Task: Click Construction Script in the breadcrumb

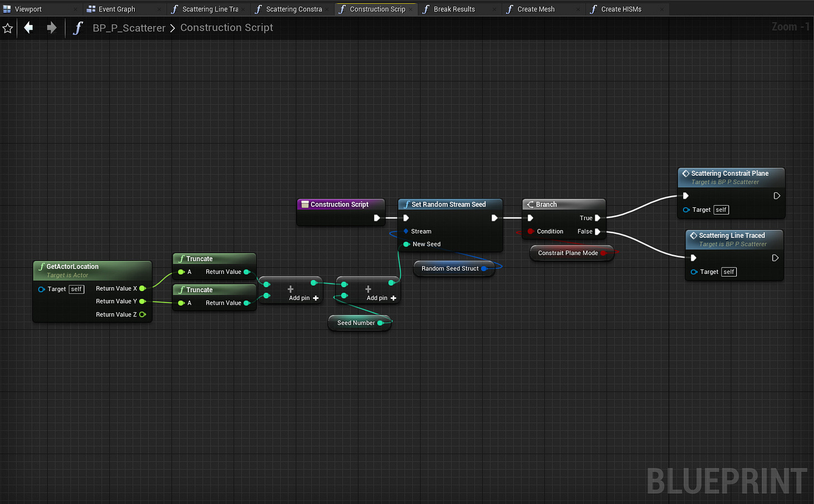Action: tap(226, 27)
